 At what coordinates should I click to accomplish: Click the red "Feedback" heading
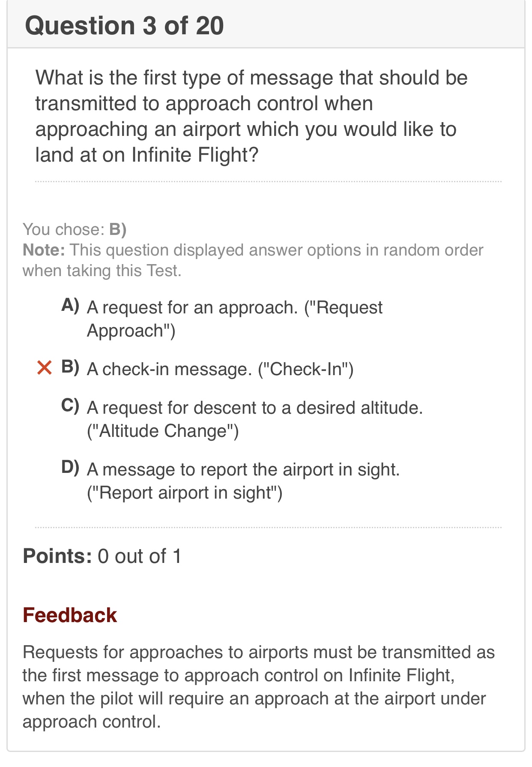pos(70,615)
